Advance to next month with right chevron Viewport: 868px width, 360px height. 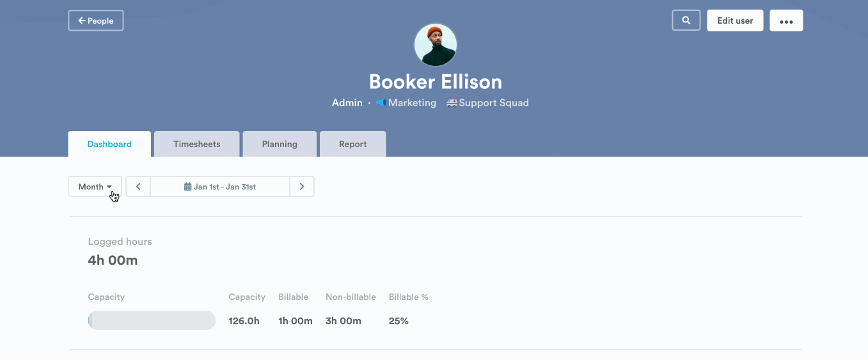click(x=302, y=187)
